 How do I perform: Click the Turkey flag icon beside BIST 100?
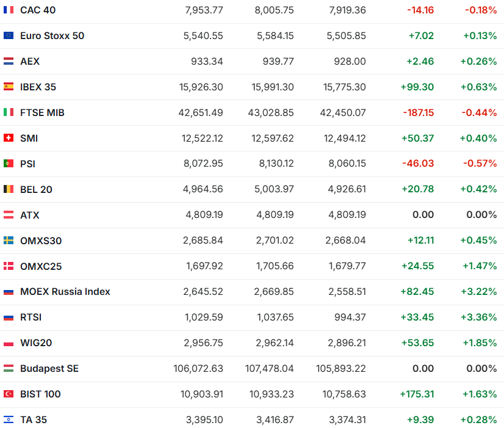pos(9,394)
